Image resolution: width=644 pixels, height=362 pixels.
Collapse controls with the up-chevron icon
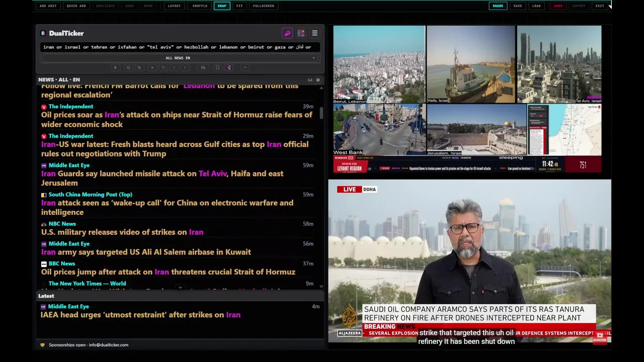point(245,67)
